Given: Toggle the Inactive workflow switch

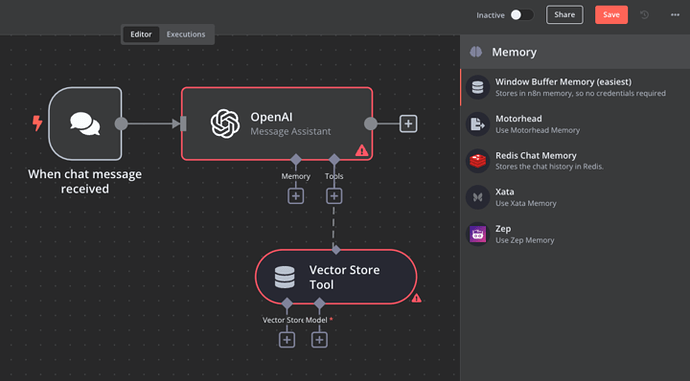Looking at the screenshot, I should [x=522, y=15].
